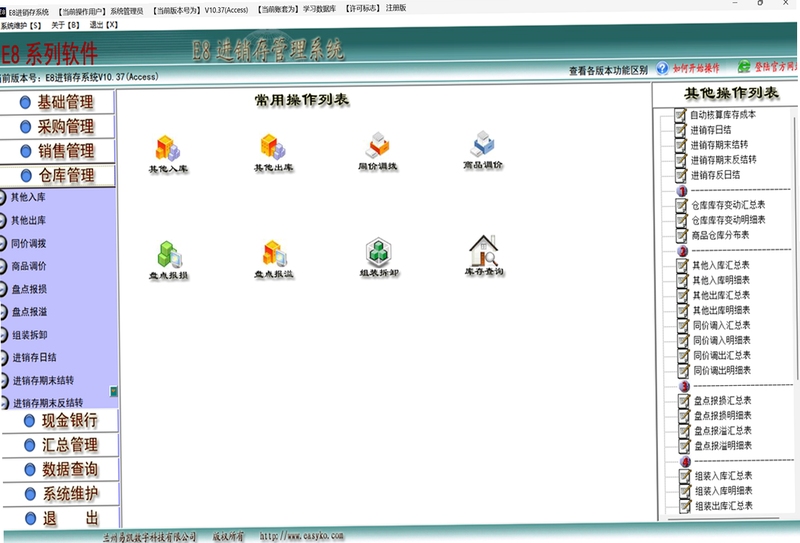Screen dimensions: 800x543
Task: Open 其他出库汇总表 in the right list
Action: coord(721,295)
